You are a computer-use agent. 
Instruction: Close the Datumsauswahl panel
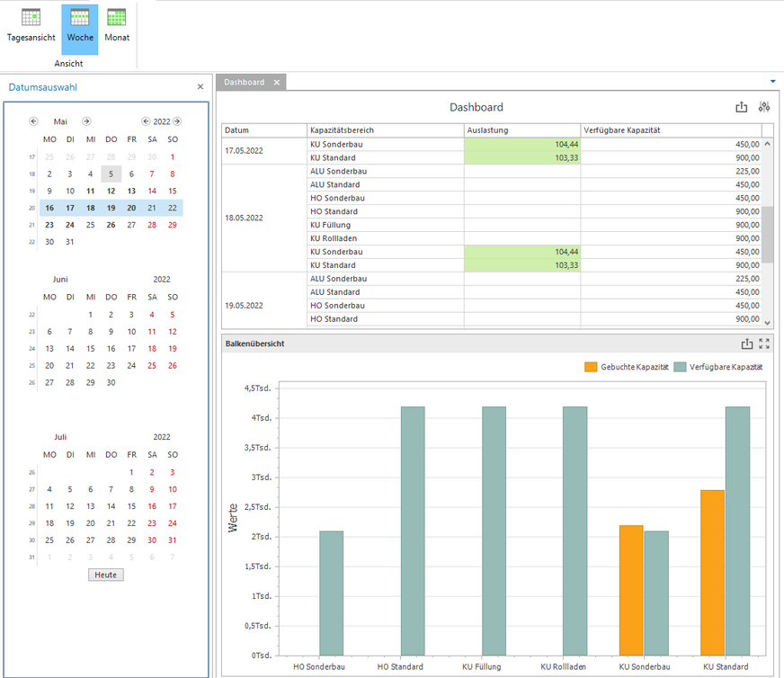coord(200,87)
